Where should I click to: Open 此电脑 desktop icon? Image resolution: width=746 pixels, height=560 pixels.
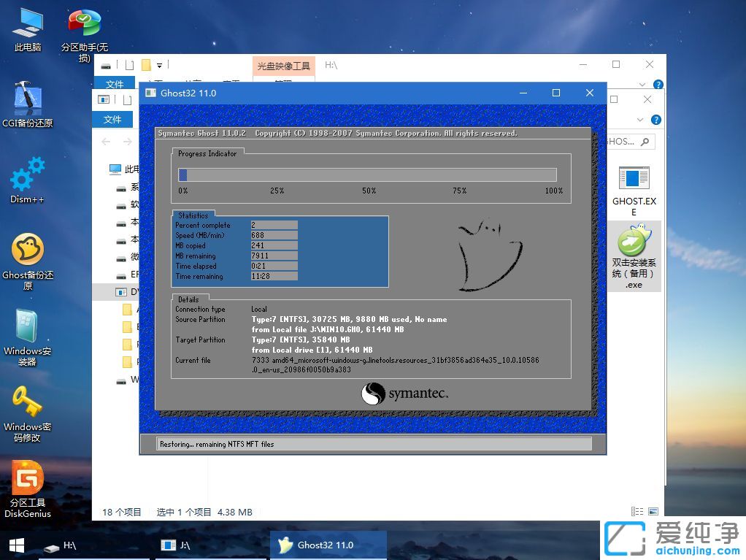(27, 28)
